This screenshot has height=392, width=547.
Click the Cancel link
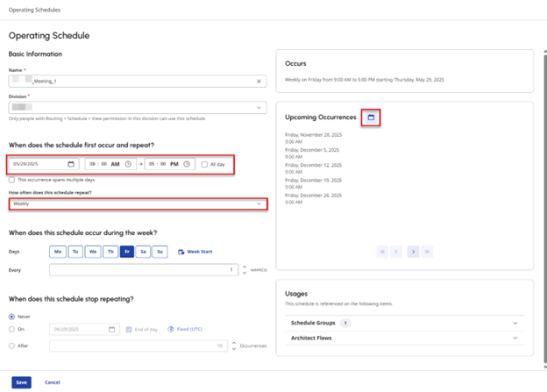pyautogui.click(x=53, y=382)
